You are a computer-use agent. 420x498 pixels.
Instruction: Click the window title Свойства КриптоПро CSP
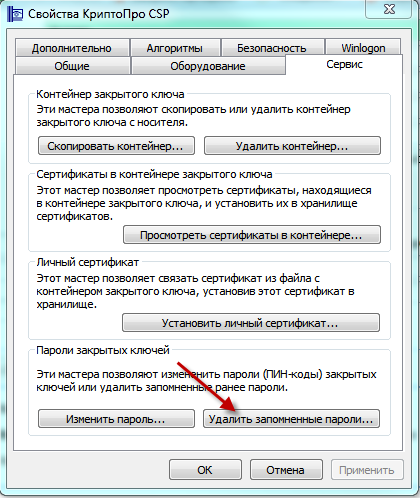(99, 14)
